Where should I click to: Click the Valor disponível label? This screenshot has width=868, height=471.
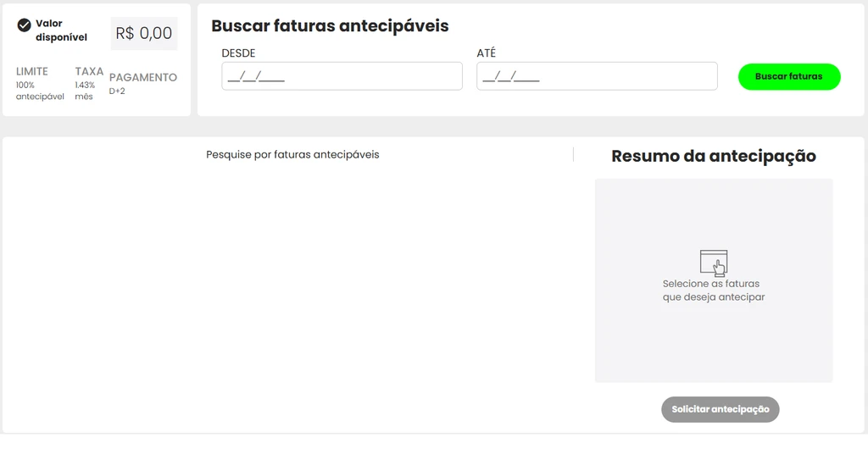61,30
